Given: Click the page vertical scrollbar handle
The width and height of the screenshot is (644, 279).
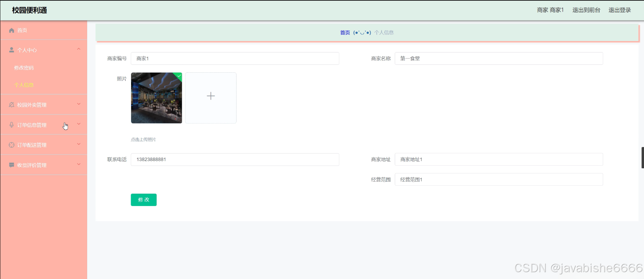Looking at the screenshot, I should pyautogui.click(x=642, y=158).
